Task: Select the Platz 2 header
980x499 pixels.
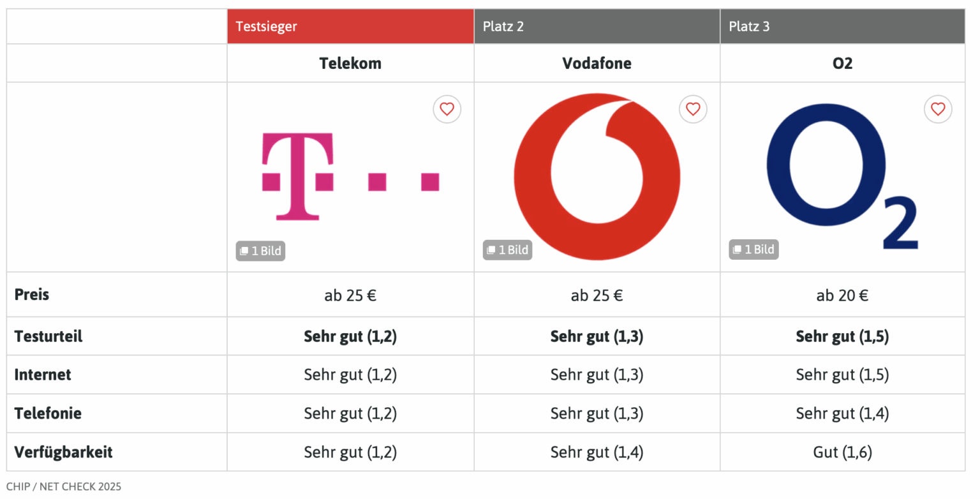Action: tap(596, 26)
